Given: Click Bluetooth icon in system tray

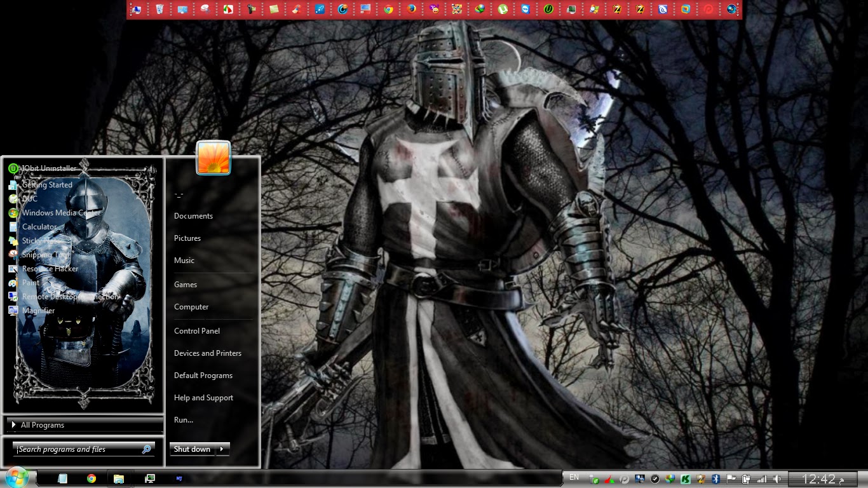Looking at the screenshot, I should pyautogui.click(x=715, y=478).
